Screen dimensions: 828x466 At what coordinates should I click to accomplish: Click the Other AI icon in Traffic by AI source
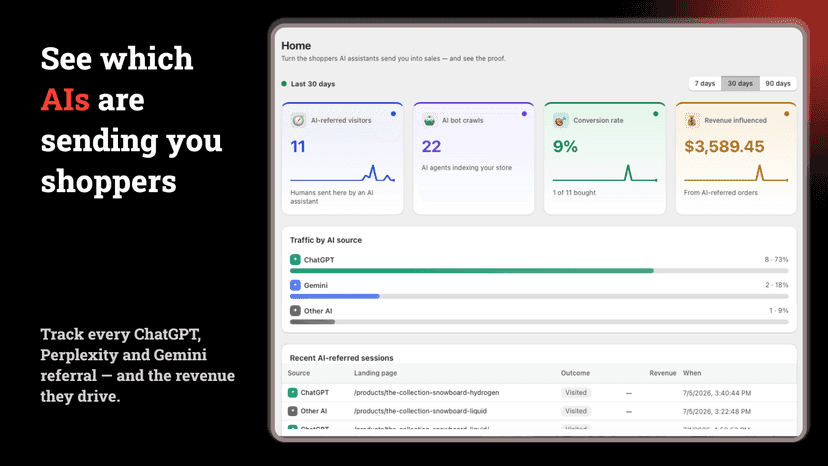[x=295, y=311]
